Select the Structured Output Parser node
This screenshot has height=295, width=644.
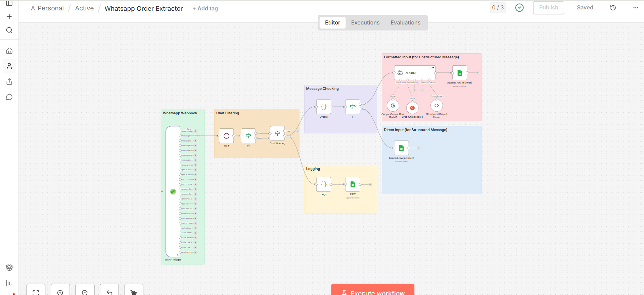pos(436,106)
